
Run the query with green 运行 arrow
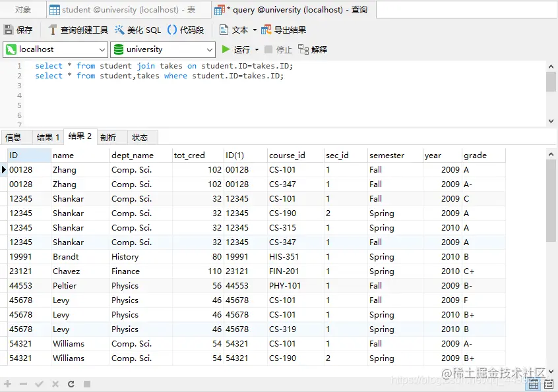(226, 49)
